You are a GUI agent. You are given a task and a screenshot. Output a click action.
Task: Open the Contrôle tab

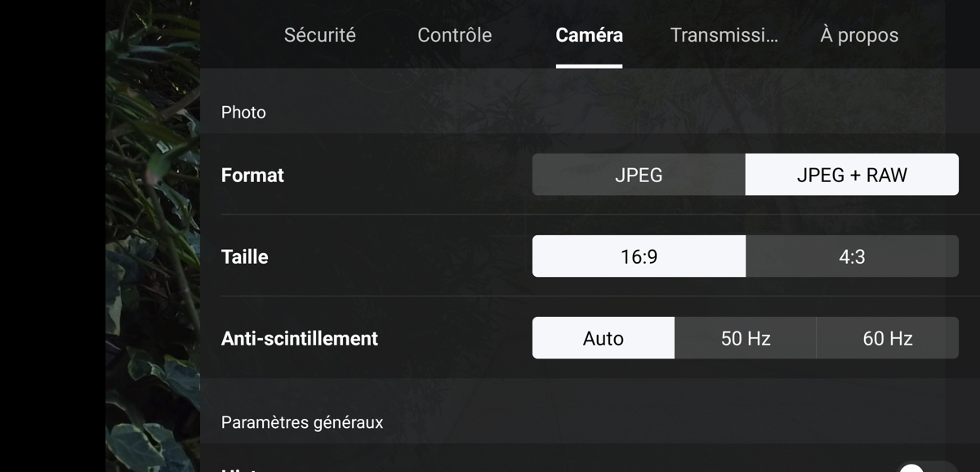[454, 35]
